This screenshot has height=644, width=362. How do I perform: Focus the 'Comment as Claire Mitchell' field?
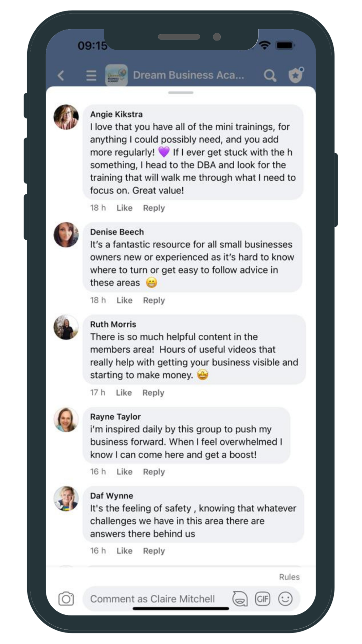(x=153, y=599)
